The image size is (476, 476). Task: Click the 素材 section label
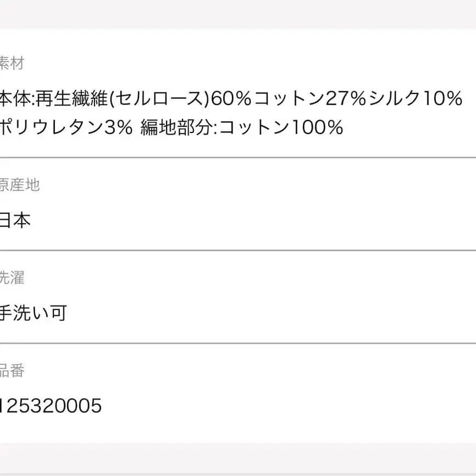12,63
